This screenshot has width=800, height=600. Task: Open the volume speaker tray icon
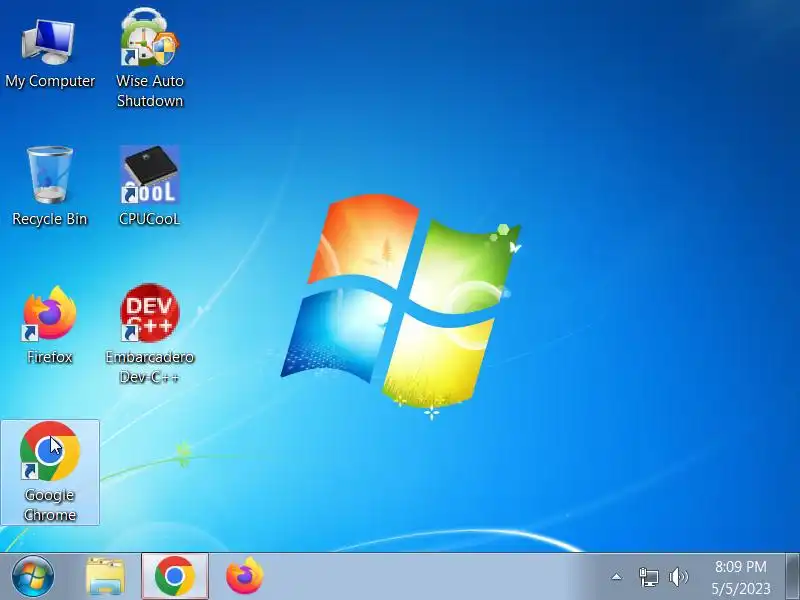click(x=678, y=577)
